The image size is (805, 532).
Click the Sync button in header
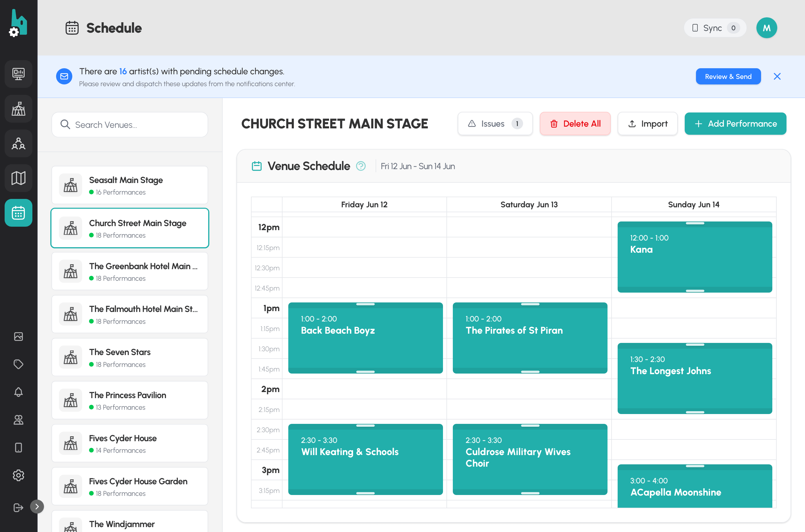715,28
